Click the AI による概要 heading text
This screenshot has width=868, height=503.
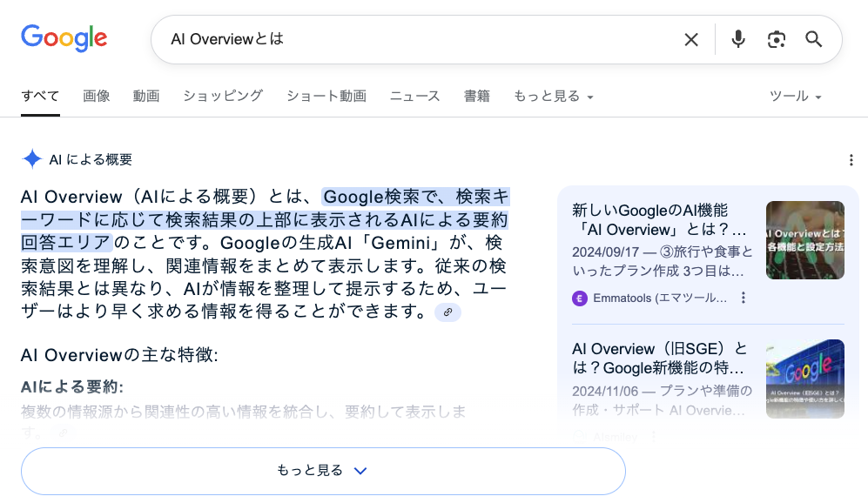point(91,160)
